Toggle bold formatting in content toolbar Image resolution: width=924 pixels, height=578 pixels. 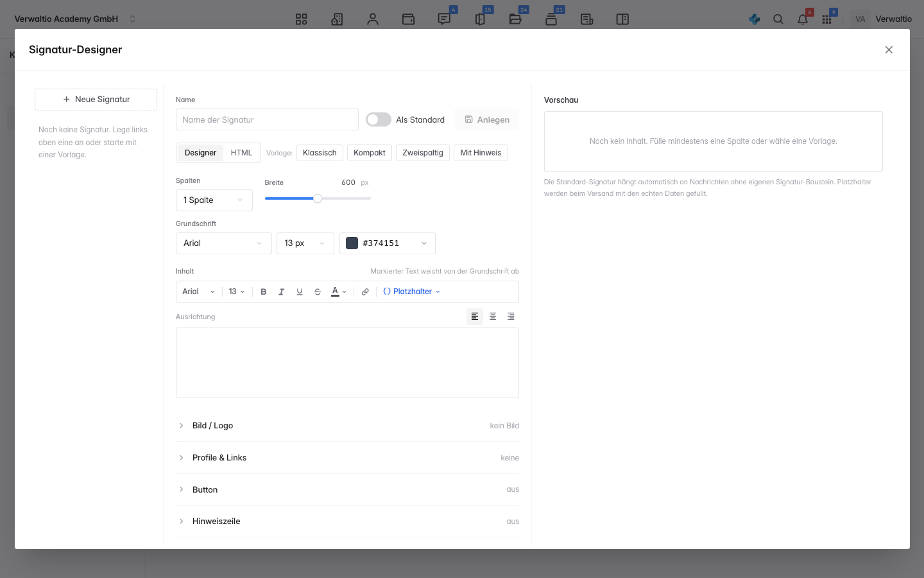263,292
